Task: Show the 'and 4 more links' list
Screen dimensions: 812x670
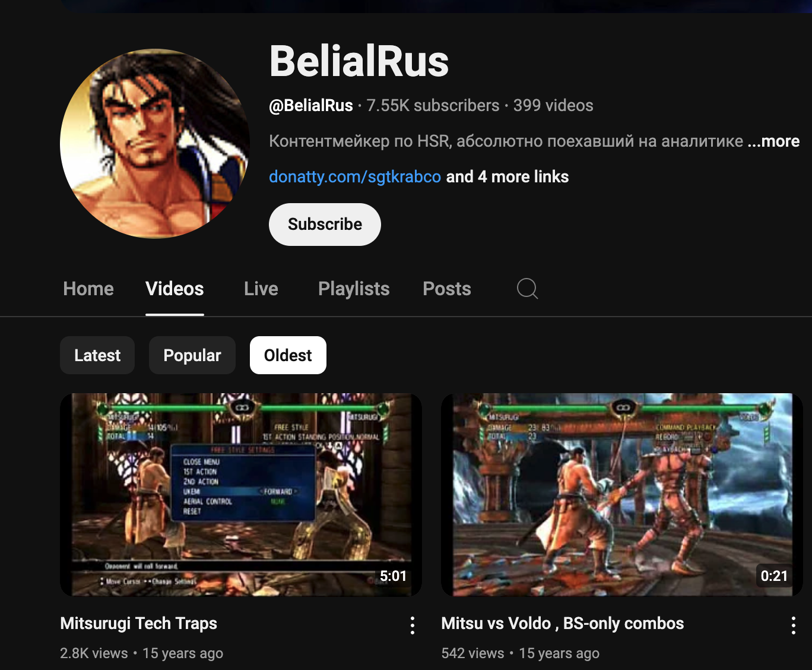Action: point(507,177)
